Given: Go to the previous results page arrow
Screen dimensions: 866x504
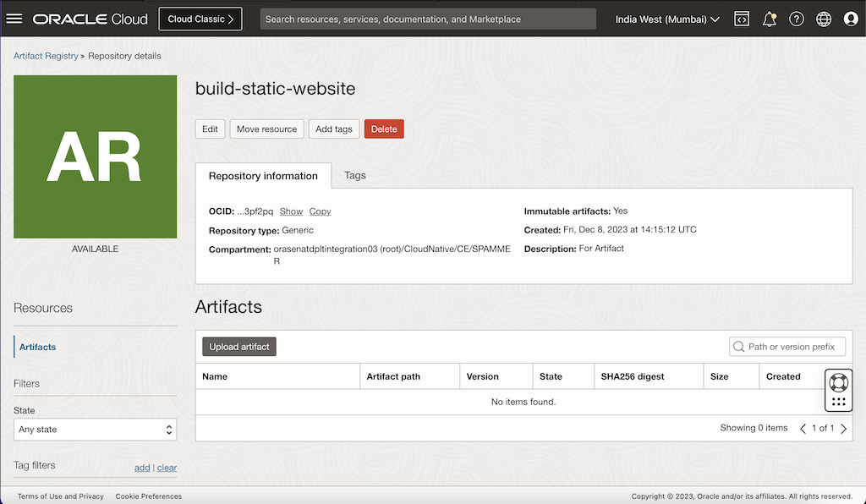Looking at the screenshot, I should point(803,429).
